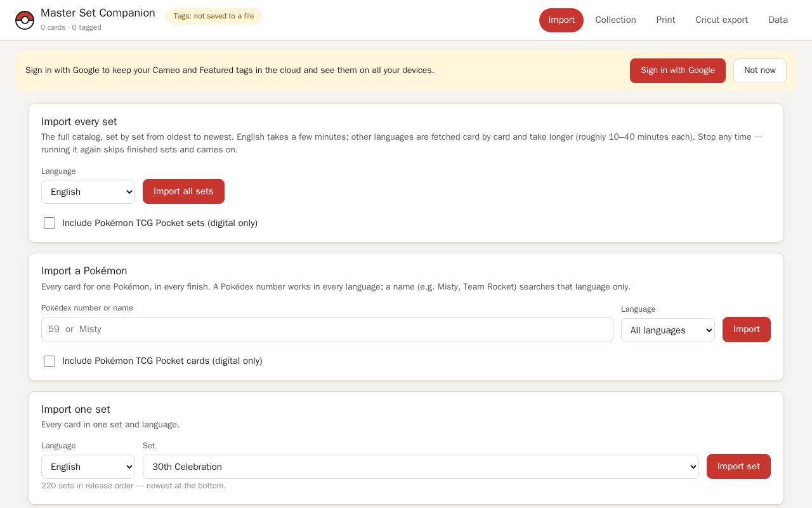Click the Pokéball logo icon
This screenshot has height=508, width=812.
(25, 20)
